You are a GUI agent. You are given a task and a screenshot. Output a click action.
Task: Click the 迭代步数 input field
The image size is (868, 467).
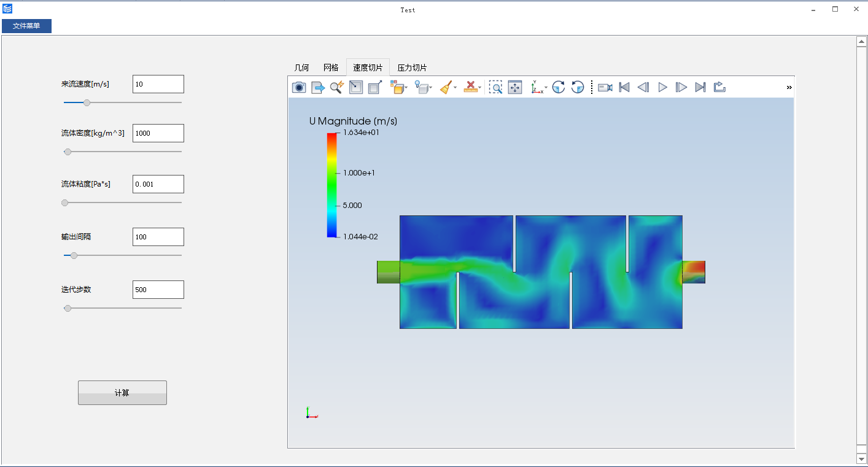[158, 290]
